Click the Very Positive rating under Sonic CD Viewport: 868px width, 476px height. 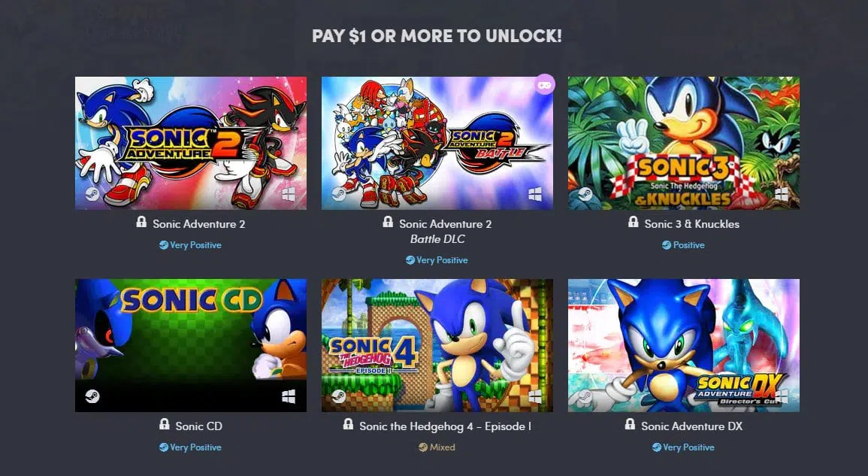tap(190, 447)
